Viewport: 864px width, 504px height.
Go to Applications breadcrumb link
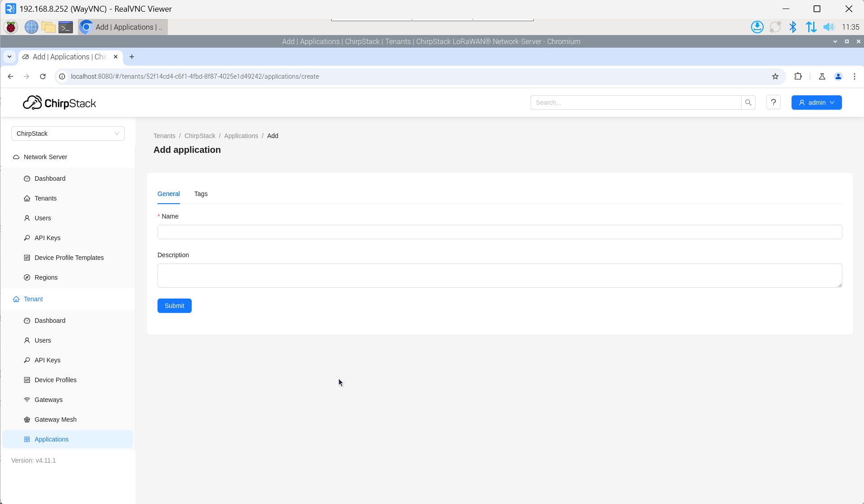click(241, 136)
